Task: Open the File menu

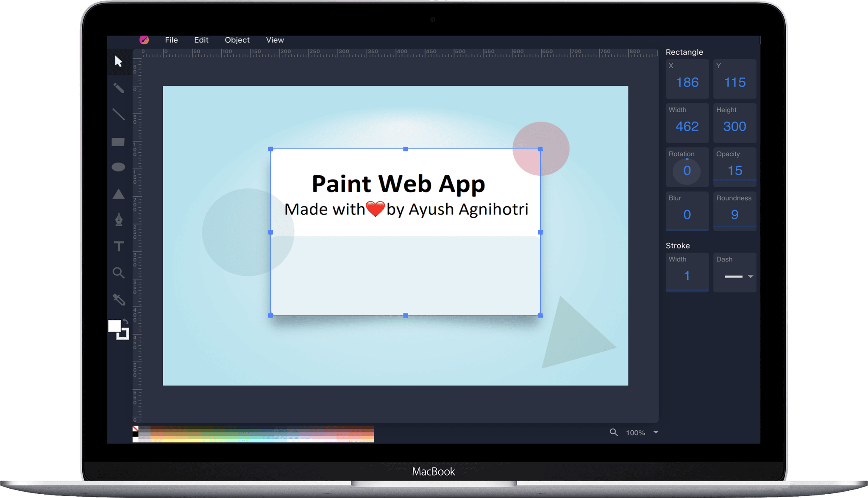Action: (171, 40)
